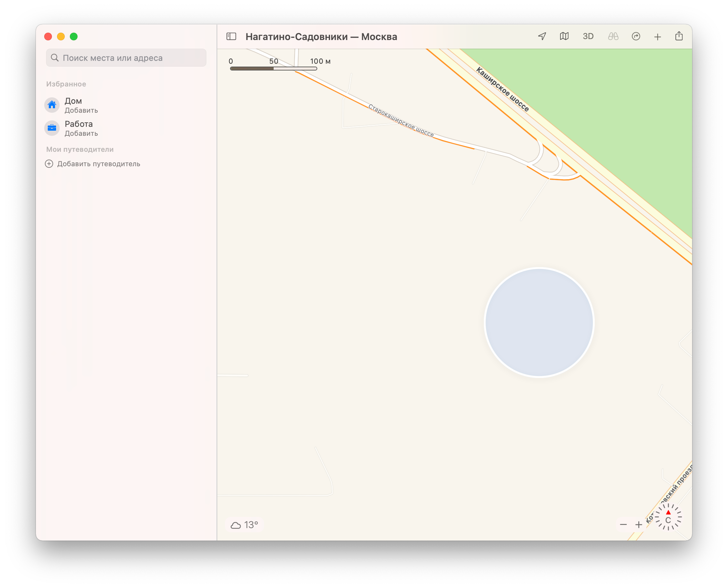Reset orientation using the compass
The image size is (728, 588).
668,517
